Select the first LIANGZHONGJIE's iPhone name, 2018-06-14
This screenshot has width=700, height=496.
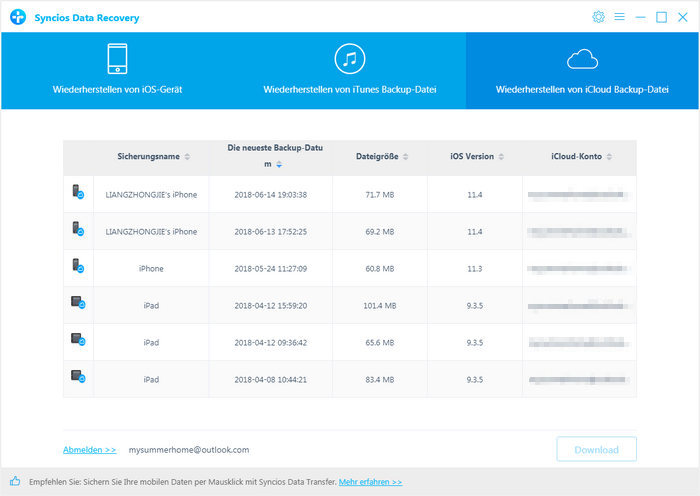click(x=151, y=195)
